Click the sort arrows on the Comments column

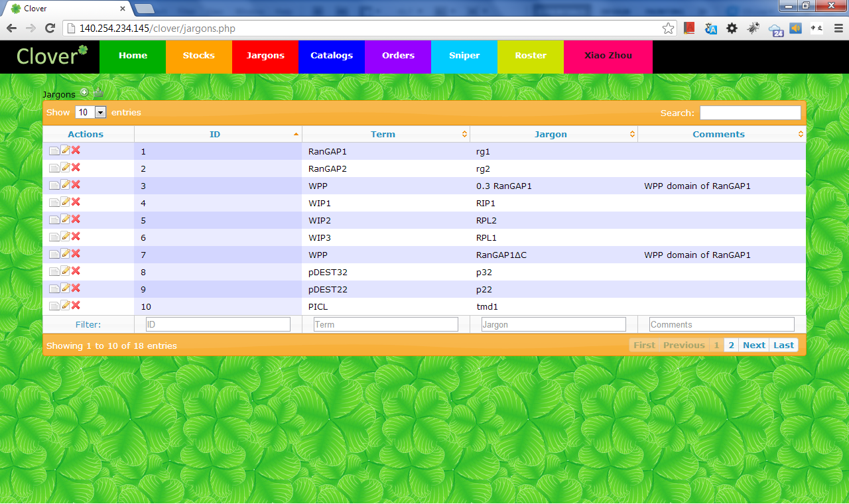click(x=800, y=133)
